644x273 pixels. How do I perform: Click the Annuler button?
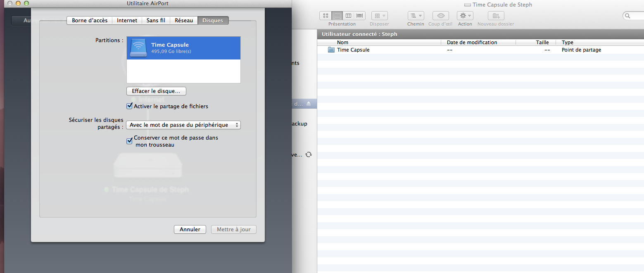(190, 229)
